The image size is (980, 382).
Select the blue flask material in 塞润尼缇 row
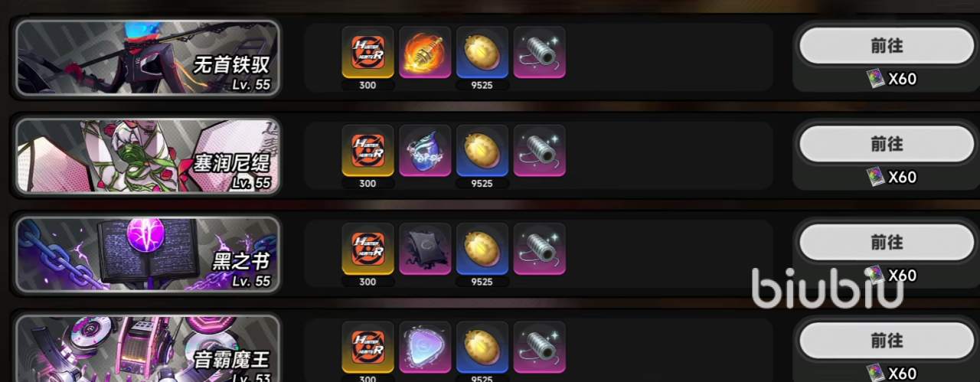coord(425,150)
